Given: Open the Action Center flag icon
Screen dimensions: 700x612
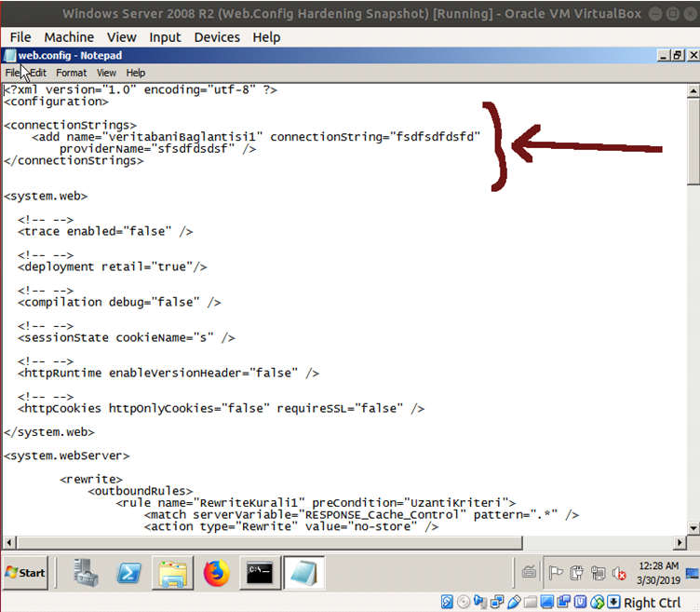Looking at the screenshot, I should pyautogui.click(x=556, y=573).
